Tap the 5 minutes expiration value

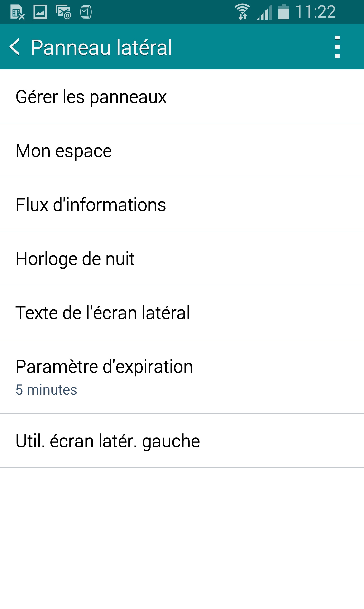pyautogui.click(x=46, y=390)
